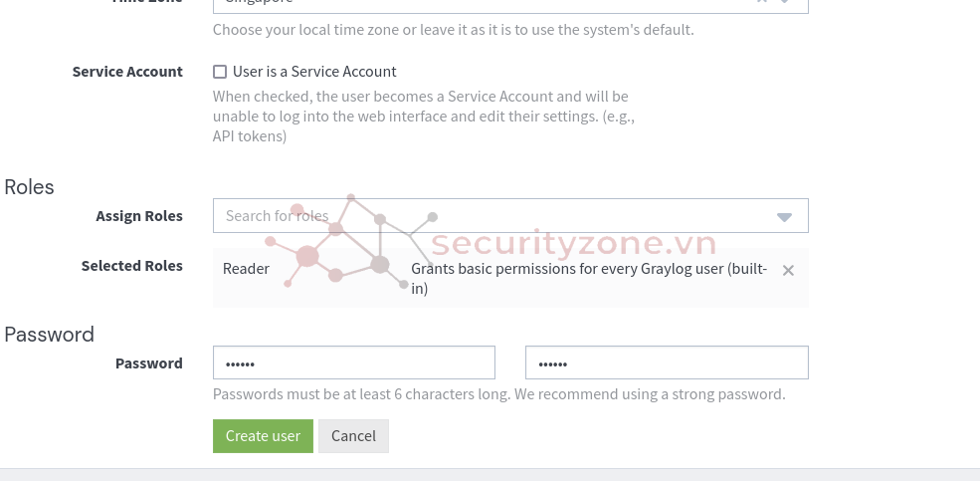Open the Time Zone dropdown showing Singapore
This screenshot has width=980, height=481.
tap(510, 3)
